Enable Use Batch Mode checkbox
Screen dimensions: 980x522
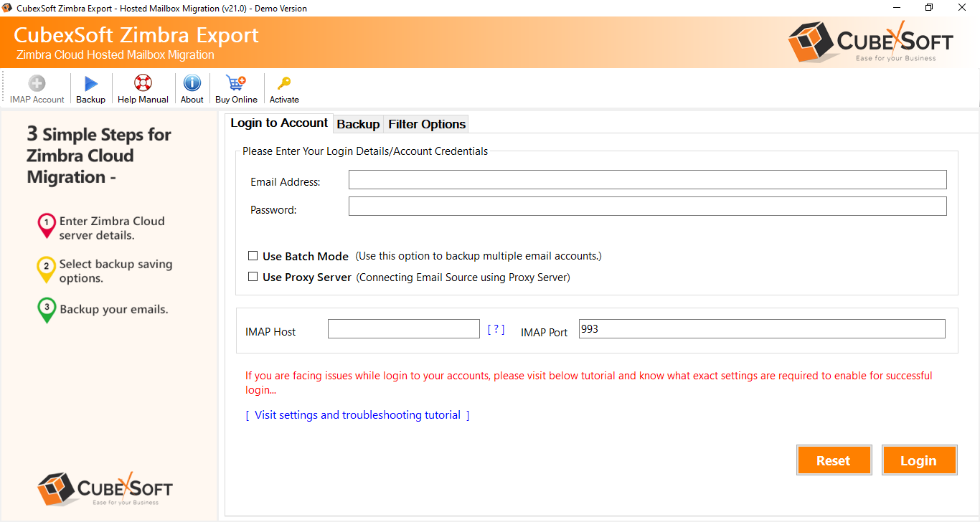point(253,255)
